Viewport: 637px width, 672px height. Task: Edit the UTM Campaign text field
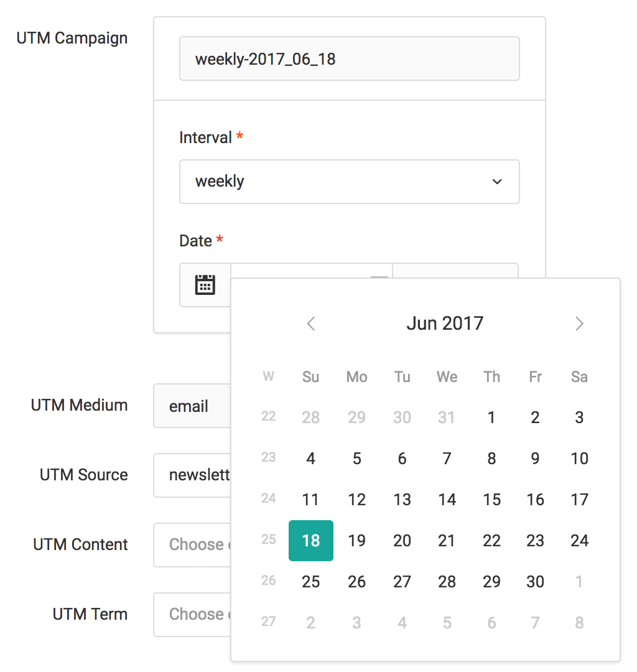[349, 58]
